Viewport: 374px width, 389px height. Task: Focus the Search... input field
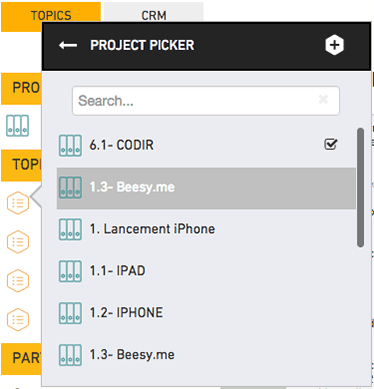206,101
